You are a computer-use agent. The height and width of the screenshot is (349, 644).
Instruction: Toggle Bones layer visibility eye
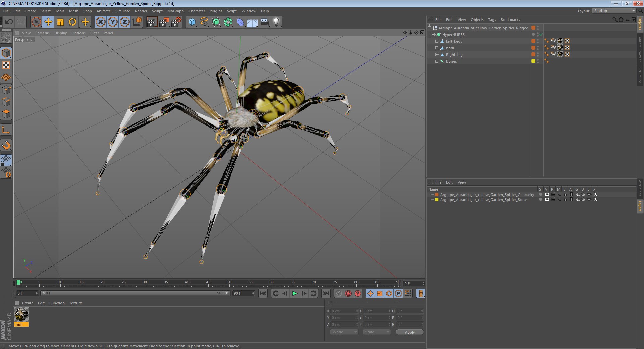pyautogui.click(x=547, y=199)
